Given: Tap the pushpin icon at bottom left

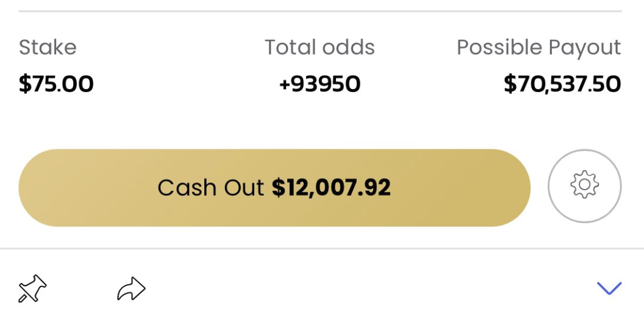Looking at the screenshot, I should (33, 288).
